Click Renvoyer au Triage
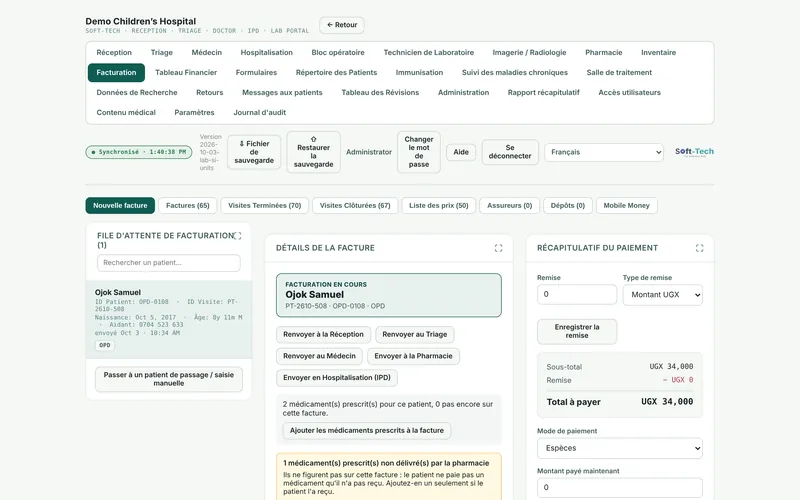Screen dimensions: 800x500 [415, 335]
